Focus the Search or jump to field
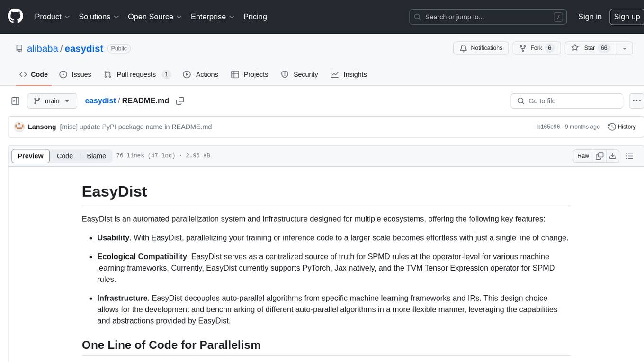 click(489, 17)
